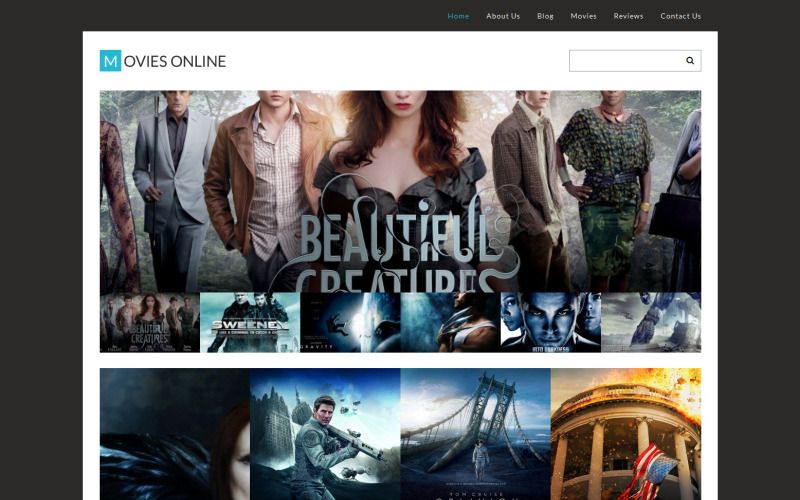Click the search magnifier icon

[x=690, y=61]
